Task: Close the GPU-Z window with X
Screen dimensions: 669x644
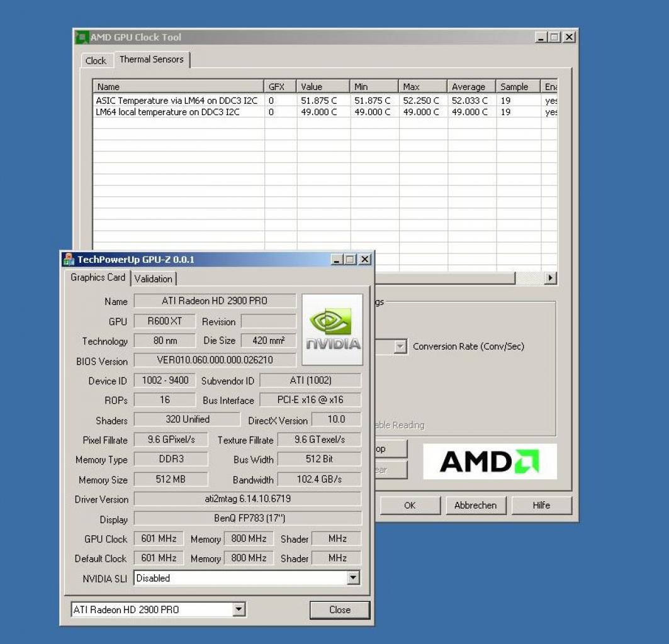Action: pos(365,259)
